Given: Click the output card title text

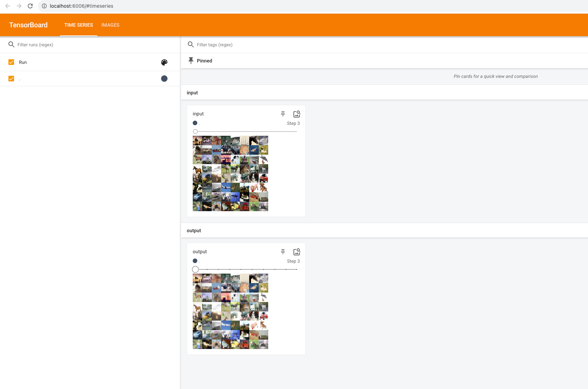Looking at the screenshot, I should coord(200,251).
